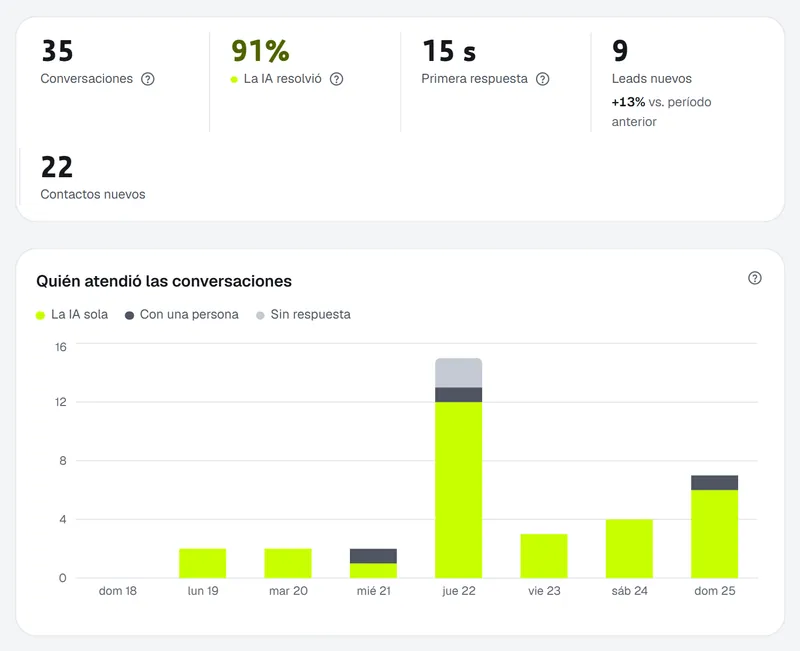The image size is (800, 651).
Task: Click the 'Contactos nuevos' label
Action: (93, 194)
